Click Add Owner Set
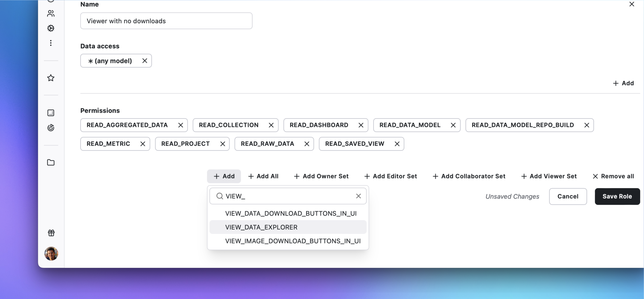Image resolution: width=644 pixels, height=299 pixels. (321, 176)
